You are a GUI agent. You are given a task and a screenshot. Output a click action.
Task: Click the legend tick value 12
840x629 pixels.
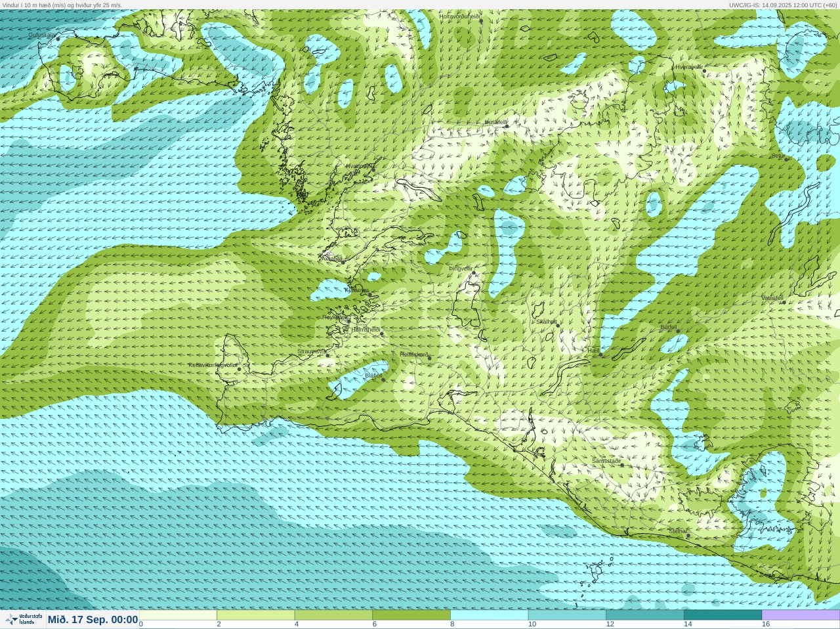click(610, 624)
